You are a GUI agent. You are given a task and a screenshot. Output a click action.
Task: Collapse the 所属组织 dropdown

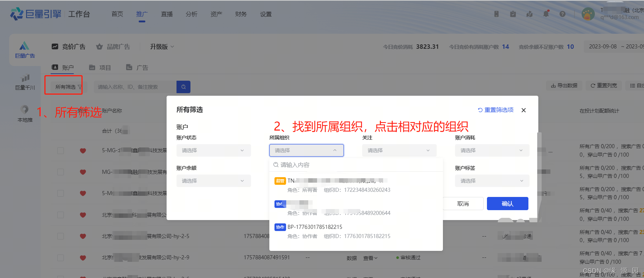pos(306,150)
